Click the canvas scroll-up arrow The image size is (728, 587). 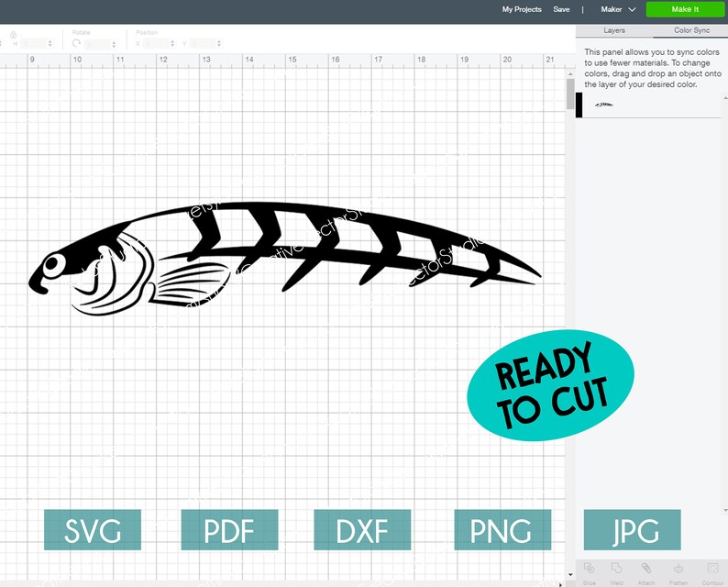[570, 74]
